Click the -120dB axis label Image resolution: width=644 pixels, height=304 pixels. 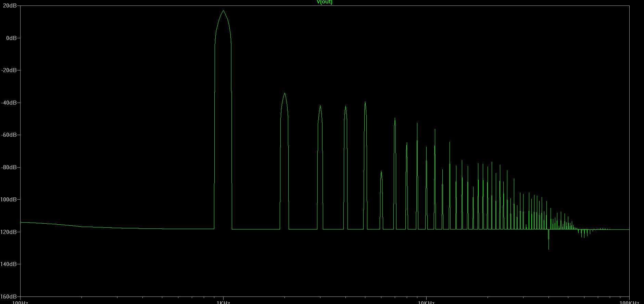(x=8, y=232)
